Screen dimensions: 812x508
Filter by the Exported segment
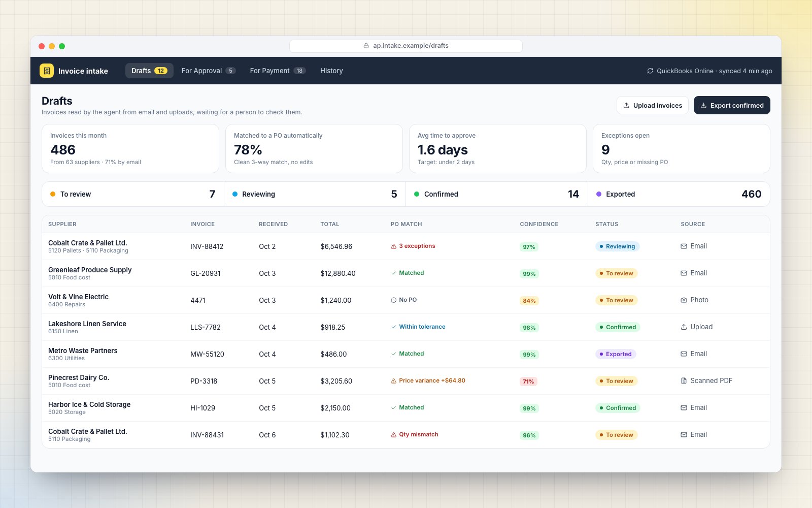679,194
